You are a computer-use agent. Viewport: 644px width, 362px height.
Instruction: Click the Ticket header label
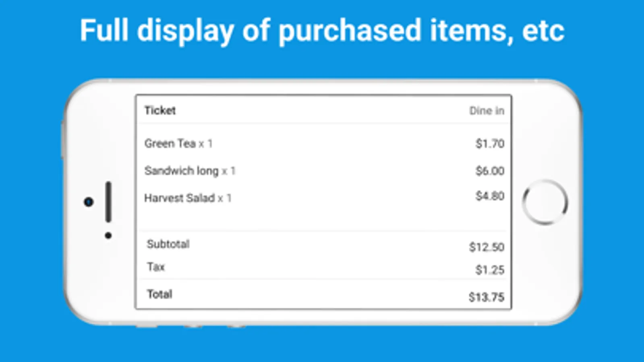(x=160, y=111)
